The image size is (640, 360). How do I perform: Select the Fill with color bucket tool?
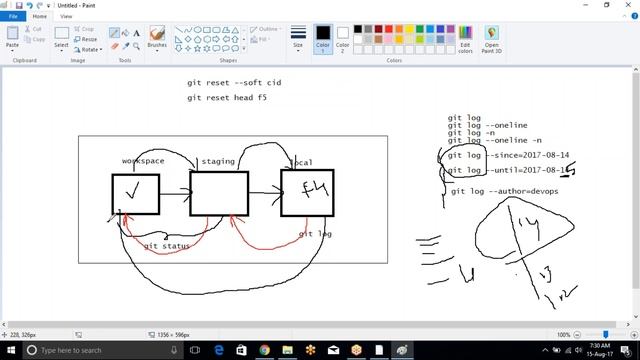coord(125,33)
